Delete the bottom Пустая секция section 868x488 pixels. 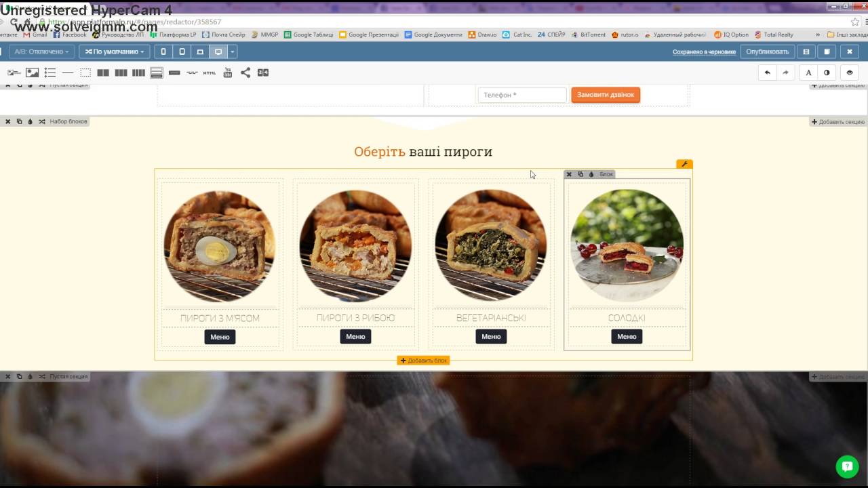tap(8, 376)
